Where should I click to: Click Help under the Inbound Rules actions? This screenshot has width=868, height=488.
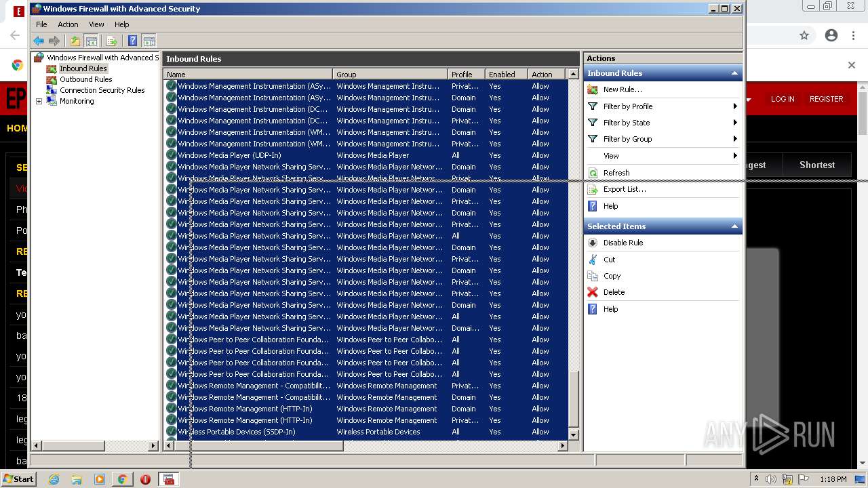pyautogui.click(x=611, y=206)
